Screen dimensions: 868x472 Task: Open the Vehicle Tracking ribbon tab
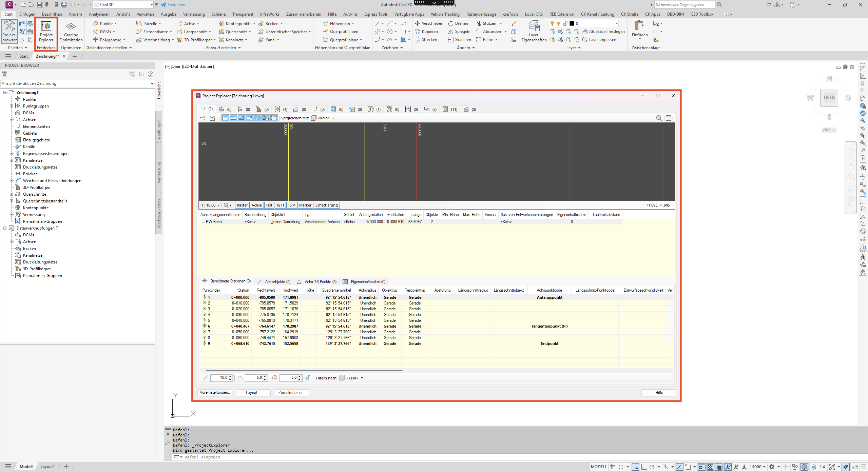[445, 14]
